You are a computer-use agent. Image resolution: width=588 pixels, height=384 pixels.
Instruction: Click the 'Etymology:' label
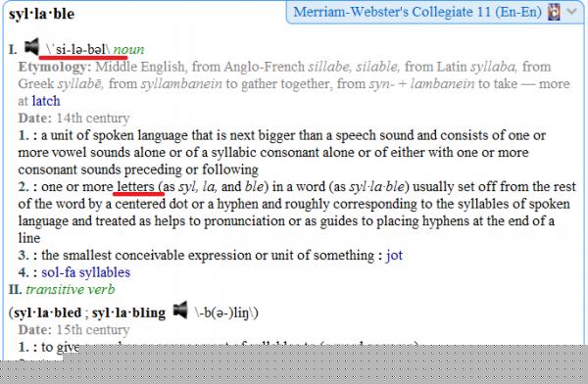[55, 68]
